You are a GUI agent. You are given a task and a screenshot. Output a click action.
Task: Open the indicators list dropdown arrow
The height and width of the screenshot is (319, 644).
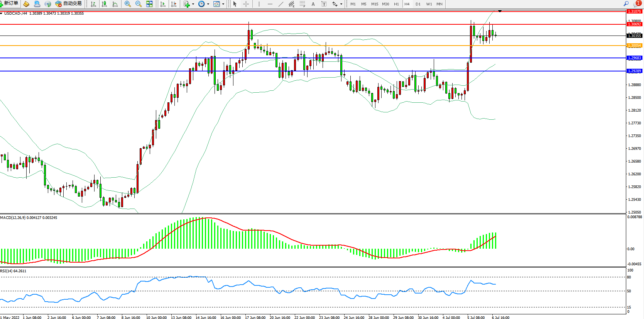[193, 4]
